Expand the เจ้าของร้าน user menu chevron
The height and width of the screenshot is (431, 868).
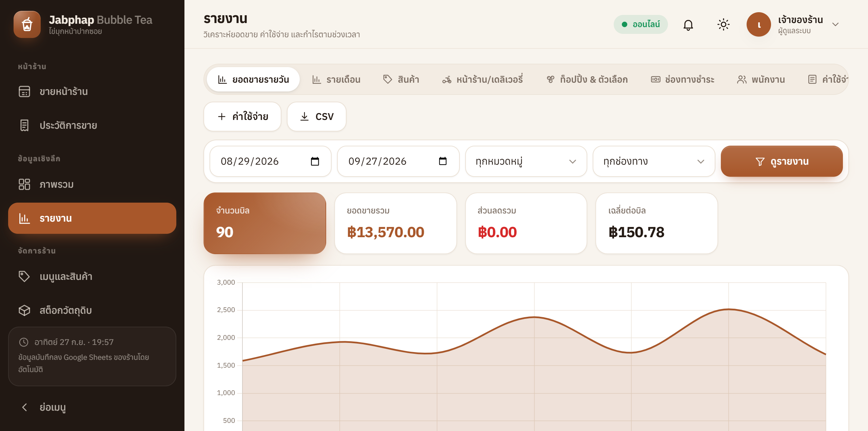point(835,24)
